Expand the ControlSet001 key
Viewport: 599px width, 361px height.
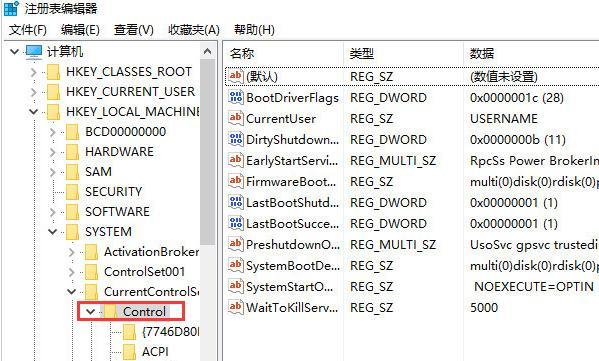(x=71, y=272)
